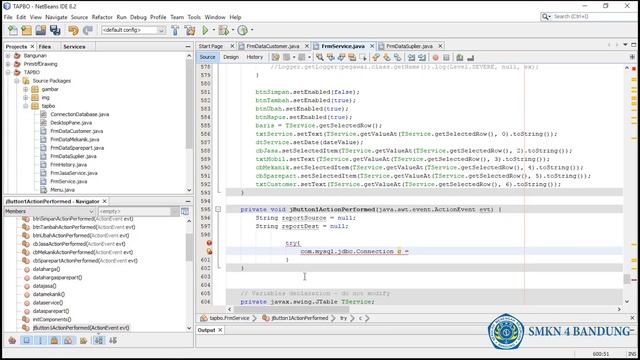Click the Undo toolbar icon

pos(73,30)
